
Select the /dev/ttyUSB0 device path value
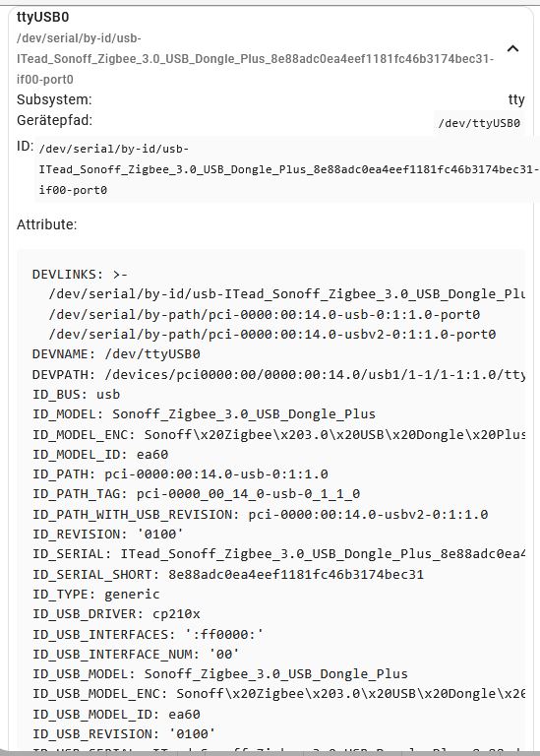pyautogui.click(x=479, y=123)
